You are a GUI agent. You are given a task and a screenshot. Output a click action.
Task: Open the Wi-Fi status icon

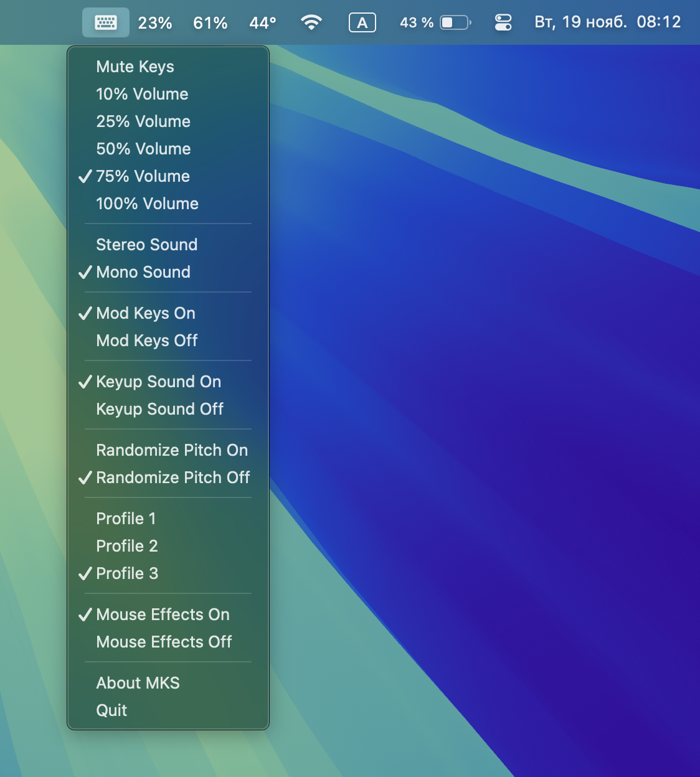pos(311,23)
